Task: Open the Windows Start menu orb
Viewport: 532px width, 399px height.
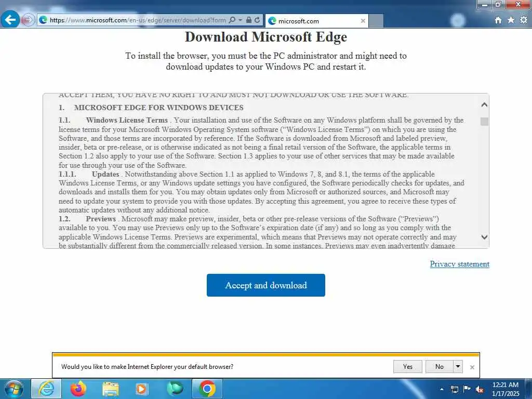Action: 14,389
